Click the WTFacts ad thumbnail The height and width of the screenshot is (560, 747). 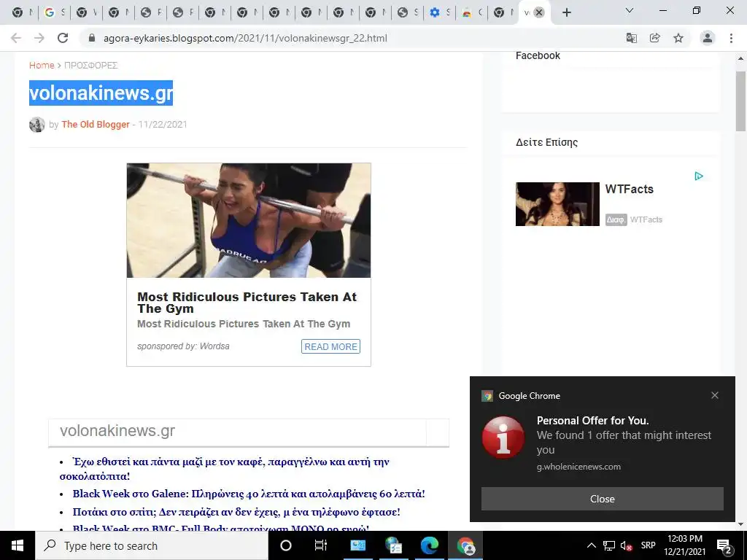click(557, 204)
